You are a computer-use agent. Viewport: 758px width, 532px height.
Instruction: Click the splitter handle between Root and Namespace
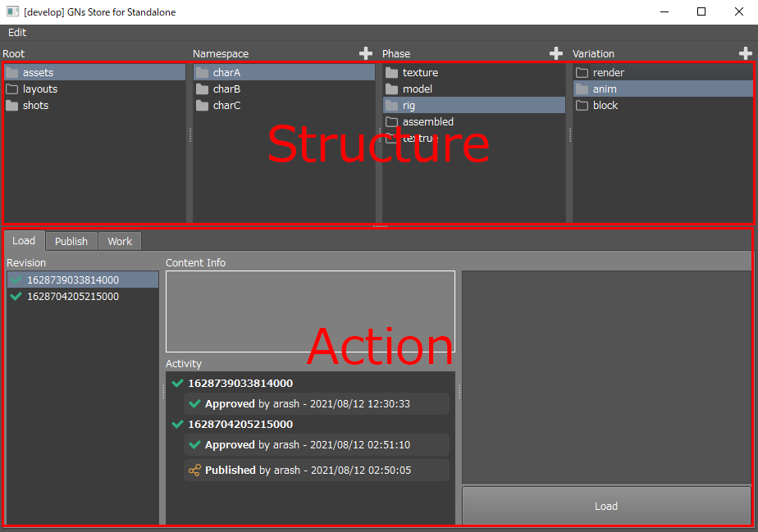pyautogui.click(x=189, y=135)
